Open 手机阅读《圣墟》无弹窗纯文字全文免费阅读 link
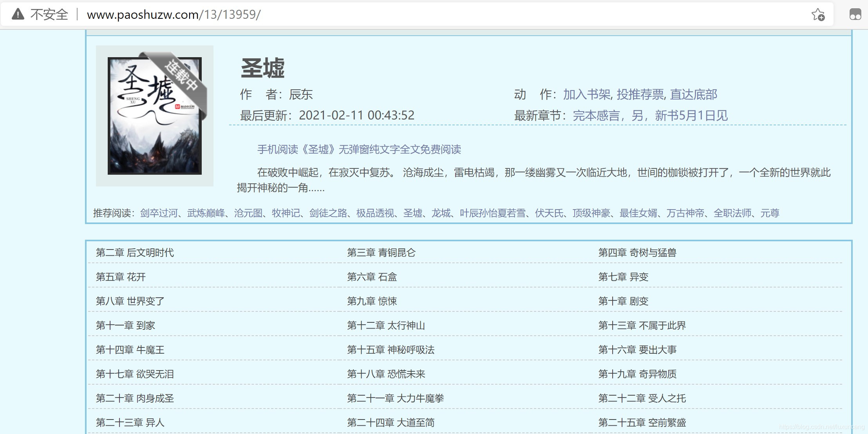The width and height of the screenshot is (868, 434). pyautogui.click(x=359, y=149)
